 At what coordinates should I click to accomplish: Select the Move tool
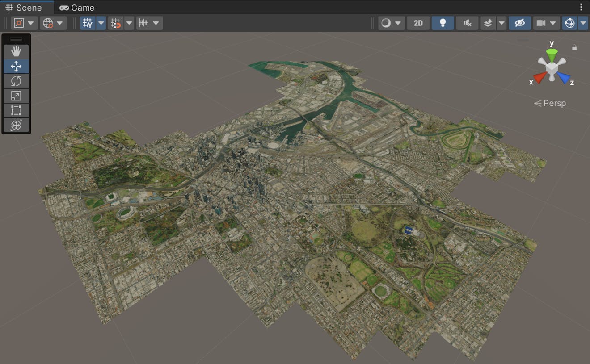[16, 67]
